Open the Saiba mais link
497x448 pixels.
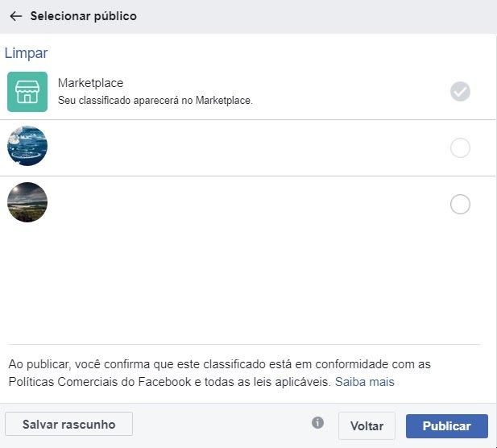(x=365, y=382)
